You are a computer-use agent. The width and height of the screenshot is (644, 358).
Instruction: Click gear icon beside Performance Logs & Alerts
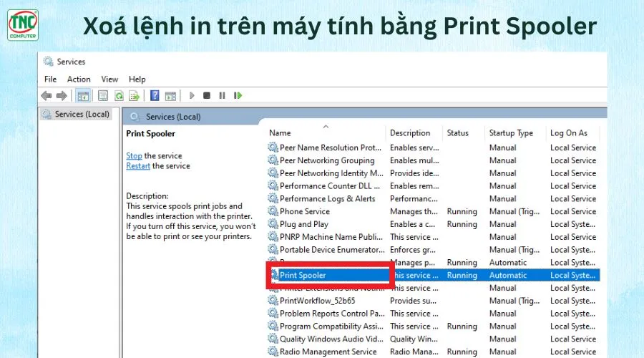tap(273, 198)
